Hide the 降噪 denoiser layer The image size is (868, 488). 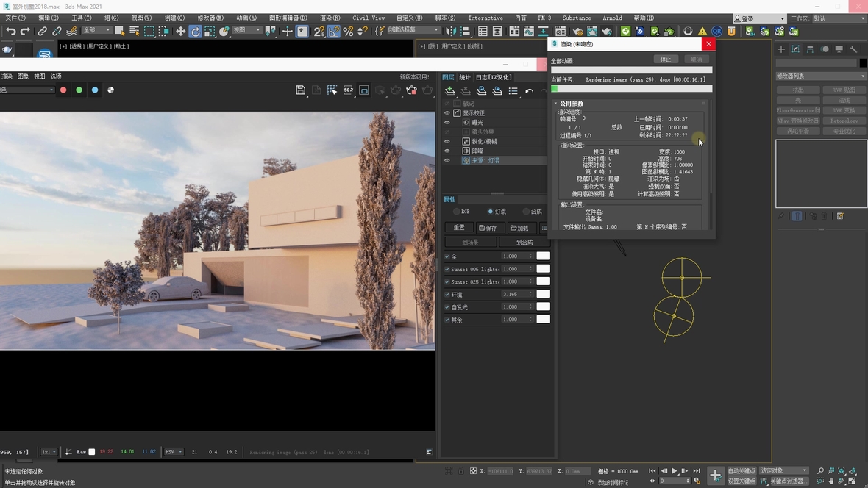pyautogui.click(x=447, y=151)
